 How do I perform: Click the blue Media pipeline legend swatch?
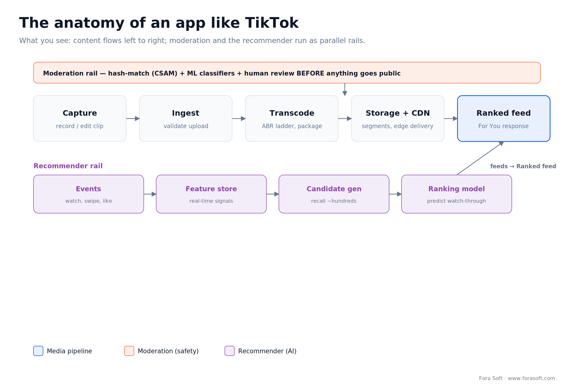click(38, 351)
